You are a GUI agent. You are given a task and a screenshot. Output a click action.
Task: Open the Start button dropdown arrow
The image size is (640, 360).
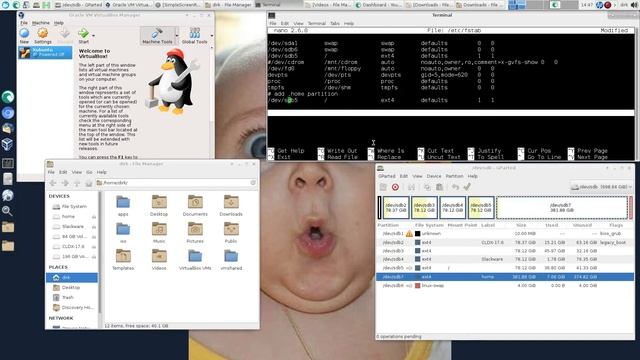click(x=93, y=36)
